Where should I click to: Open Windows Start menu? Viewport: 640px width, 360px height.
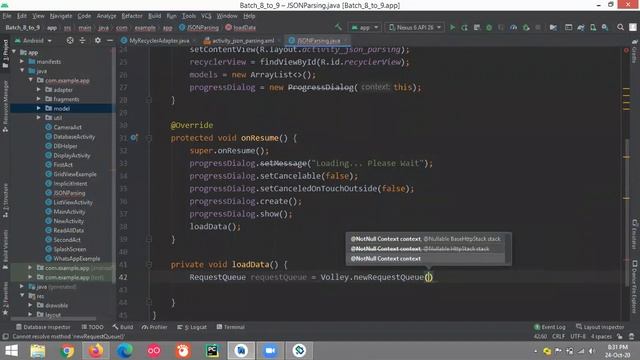coord(11,351)
